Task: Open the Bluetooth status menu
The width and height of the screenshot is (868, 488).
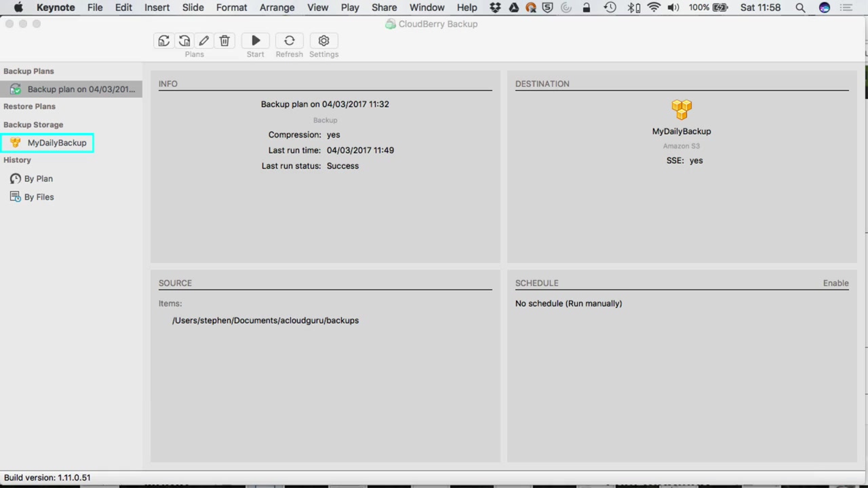Action: (x=633, y=7)
